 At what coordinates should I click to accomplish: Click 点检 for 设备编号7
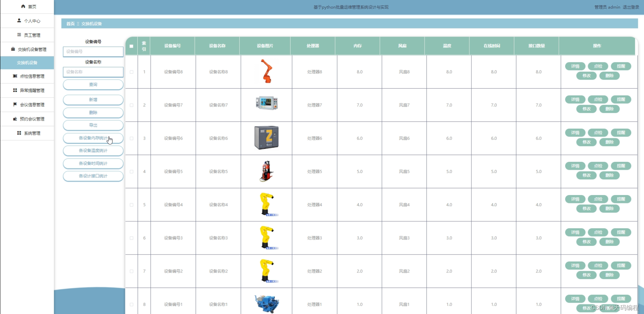[598, 99]
